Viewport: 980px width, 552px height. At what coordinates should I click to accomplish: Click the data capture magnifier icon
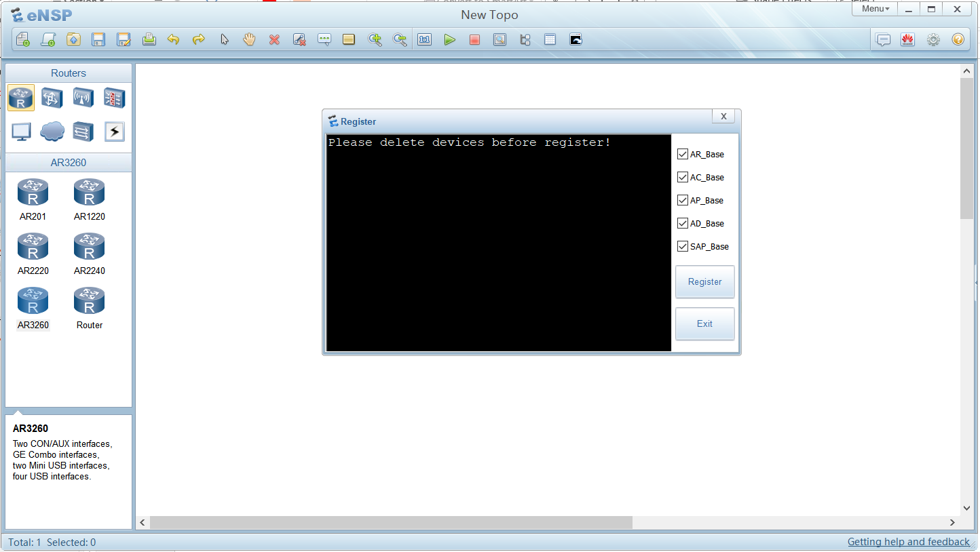tap(500, 39)
